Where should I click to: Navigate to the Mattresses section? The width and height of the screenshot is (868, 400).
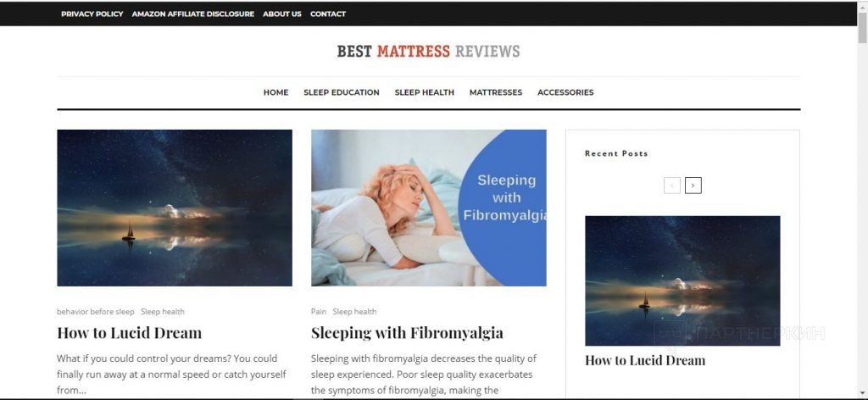[495, 92]
